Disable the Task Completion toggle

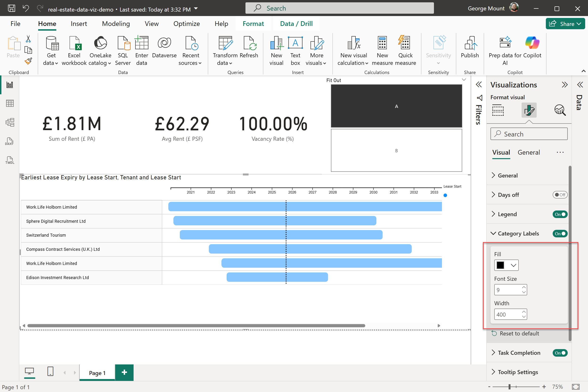pos(559,353)
